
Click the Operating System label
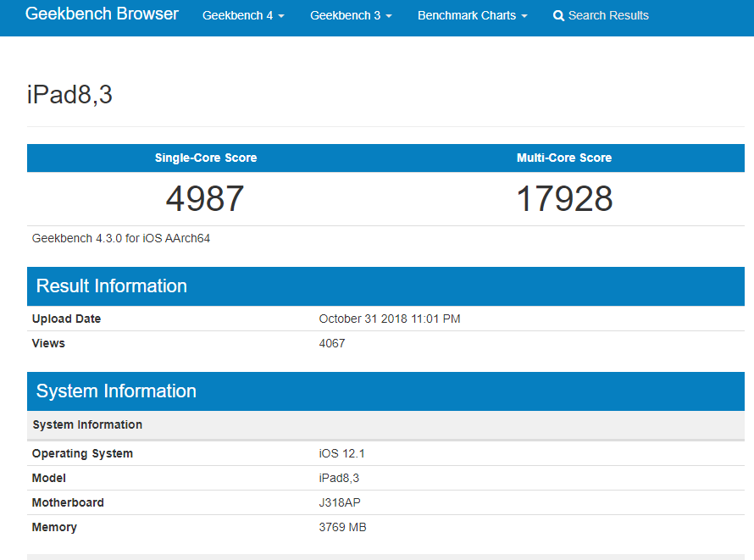click(x=82, y=454)
